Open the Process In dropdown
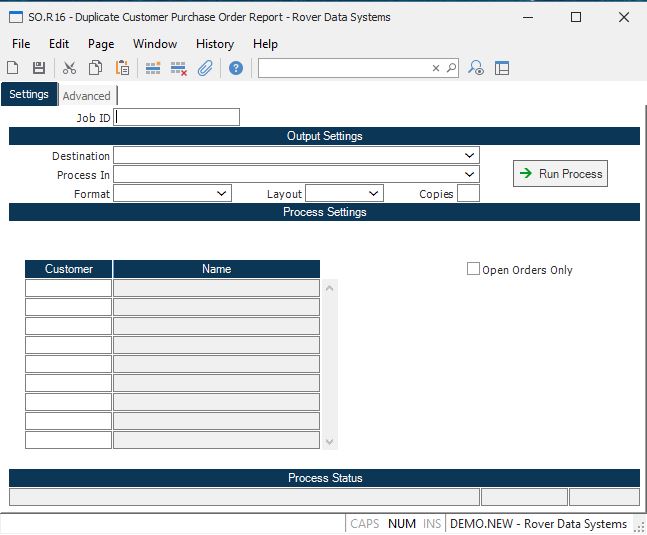This screenshot has height=535, width=647. click(x=469, y=175)
